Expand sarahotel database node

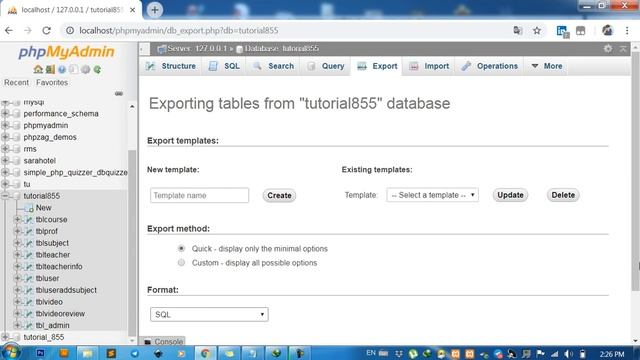click(5, 161)
